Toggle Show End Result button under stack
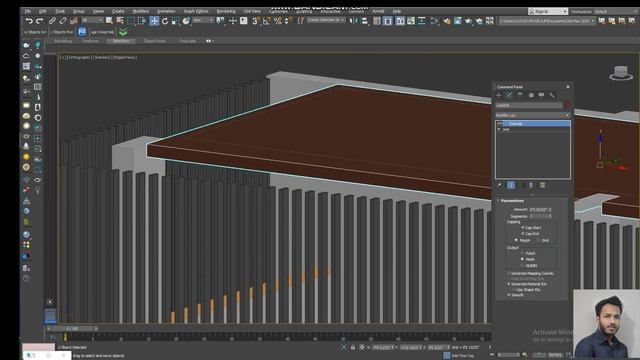 pyautogui.click(x=511, y=185)
